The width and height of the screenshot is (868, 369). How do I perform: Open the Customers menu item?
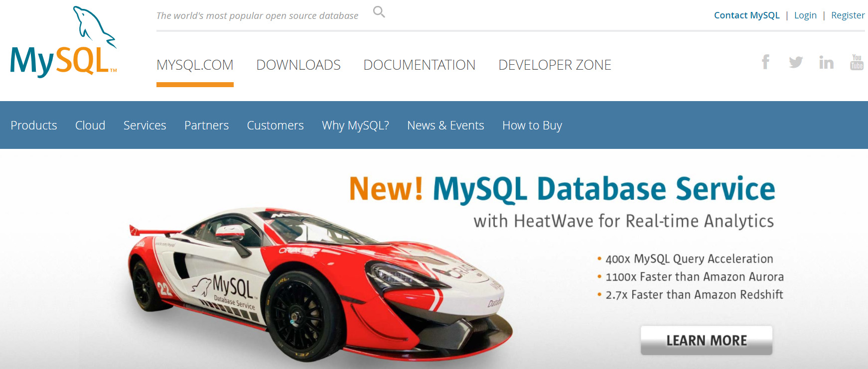coord(276,125)
